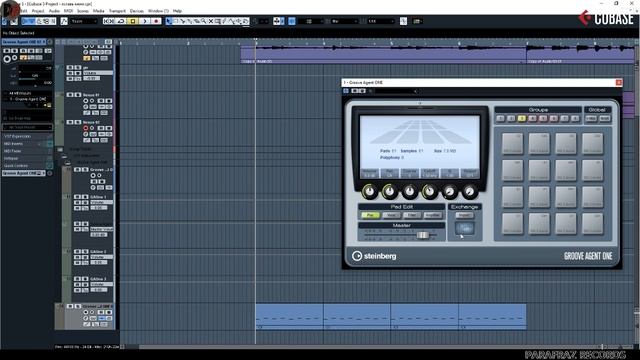This screenshot has height=360, width=640.
Task: Disable record enable on Nexus 02 track
Action: click(x=86, y=128)
